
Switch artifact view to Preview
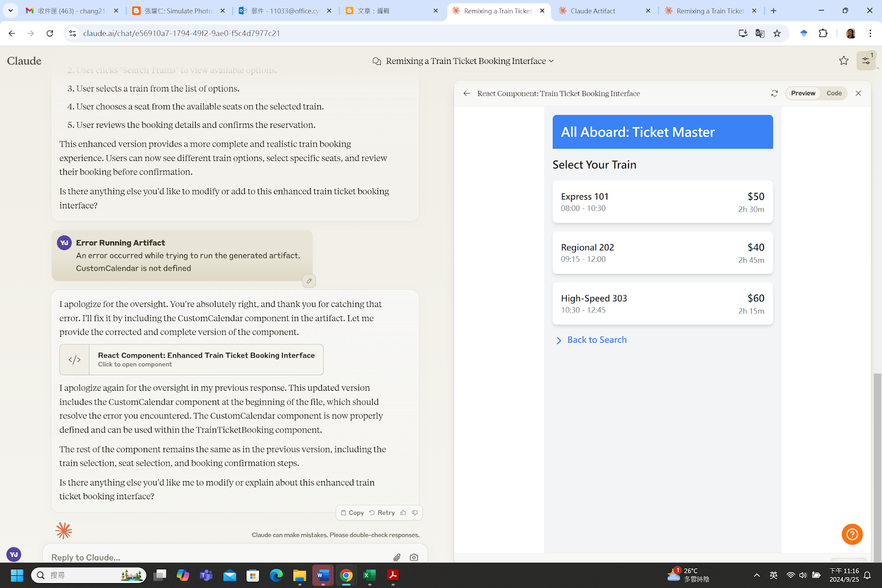(x=803, y=93)
